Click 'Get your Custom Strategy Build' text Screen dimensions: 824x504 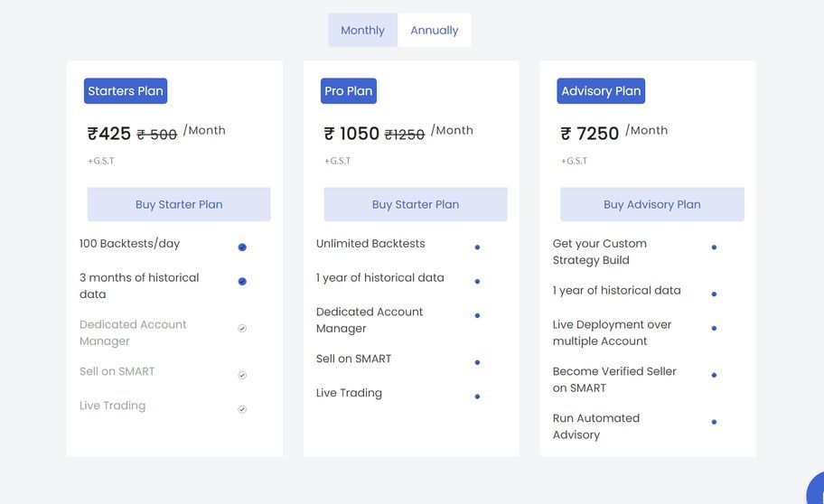(x=600, y=252)
